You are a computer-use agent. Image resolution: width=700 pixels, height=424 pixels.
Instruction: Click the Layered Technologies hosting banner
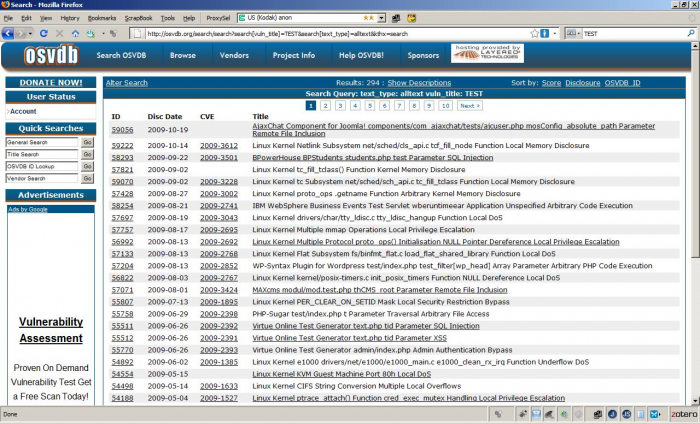click(487, 54)
